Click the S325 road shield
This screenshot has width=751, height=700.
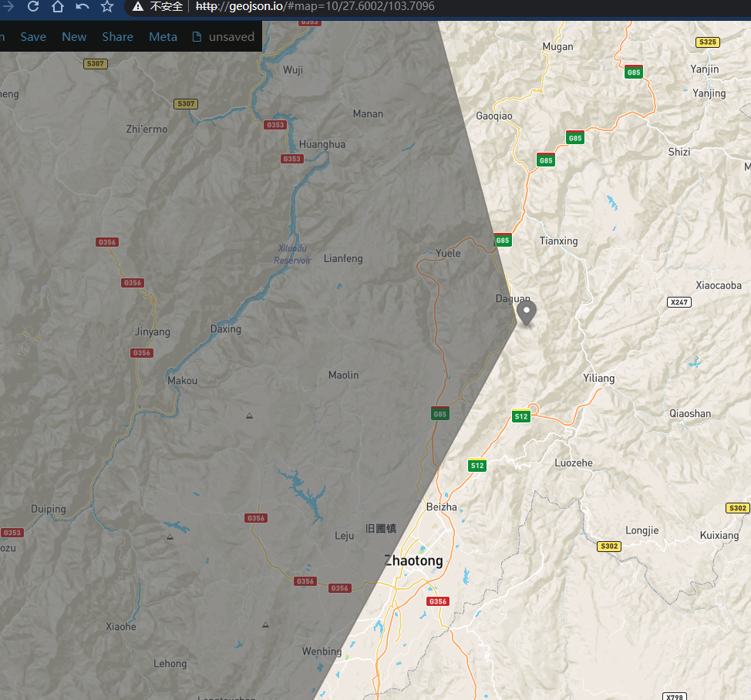(x=707, y=42)
